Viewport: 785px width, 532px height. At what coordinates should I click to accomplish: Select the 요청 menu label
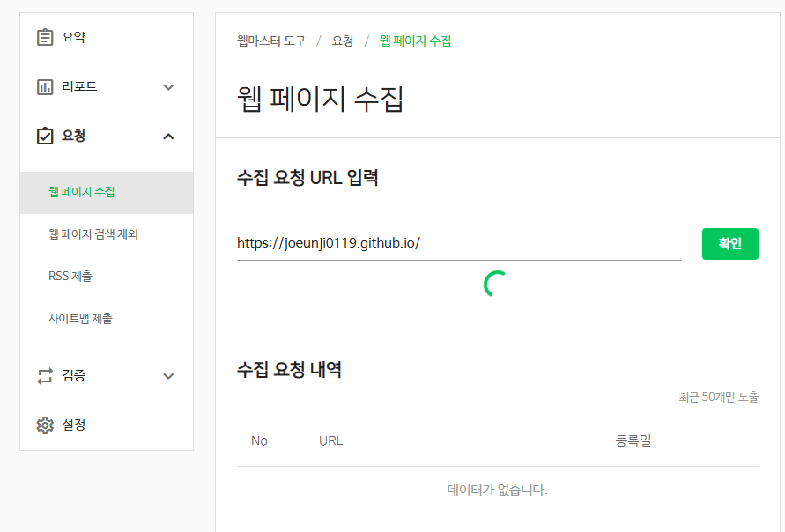(x=74, y=136)
